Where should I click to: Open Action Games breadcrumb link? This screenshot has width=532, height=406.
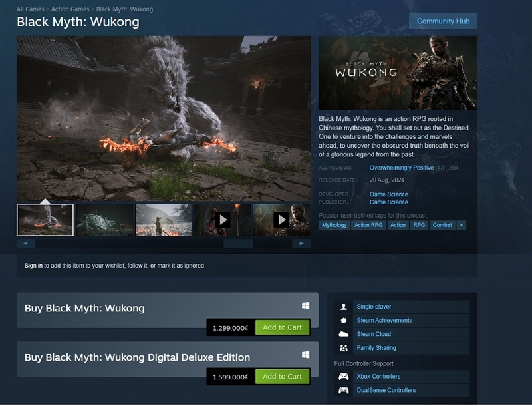(x=70, y=9)
